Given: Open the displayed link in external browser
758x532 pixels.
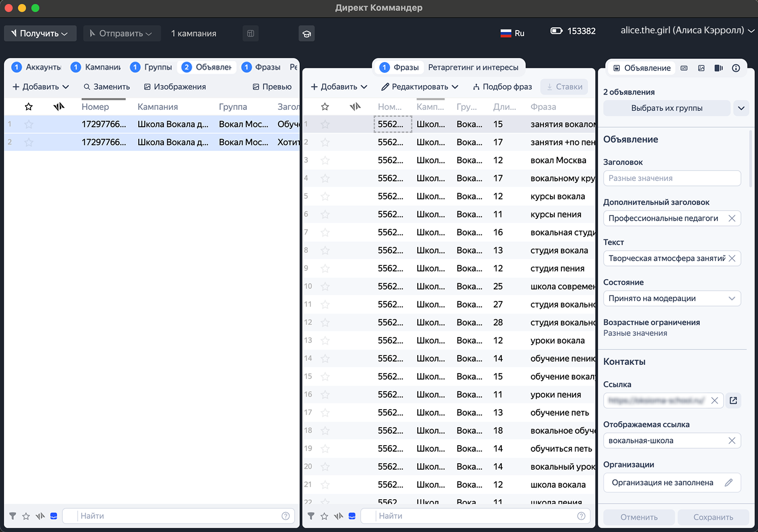Looking at the screenshot, I should pos(733,400).
